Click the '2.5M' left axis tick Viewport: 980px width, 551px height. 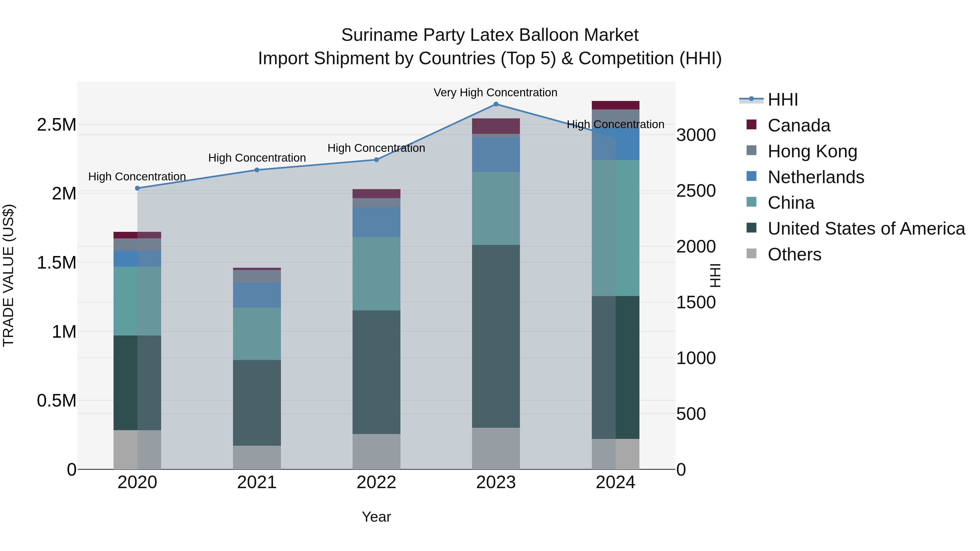56,125
